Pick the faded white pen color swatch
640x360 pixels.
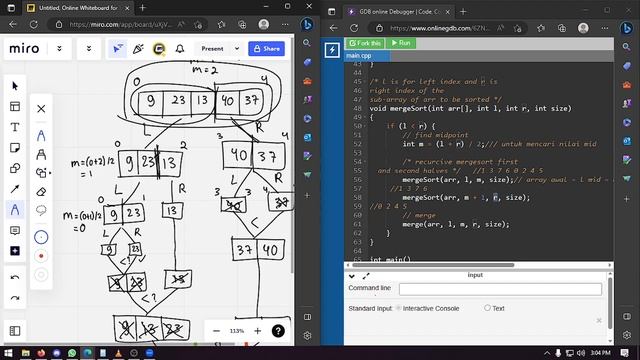pos(41,275)
